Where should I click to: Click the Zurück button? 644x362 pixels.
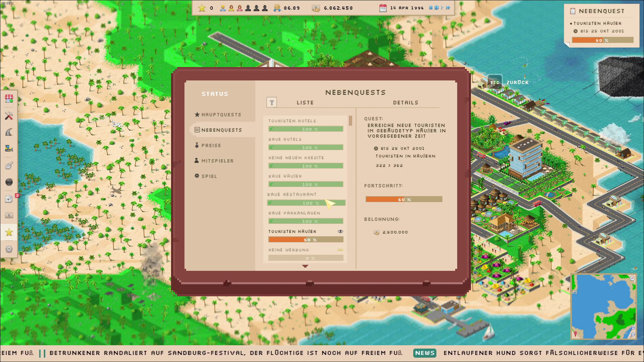[518, 82]
